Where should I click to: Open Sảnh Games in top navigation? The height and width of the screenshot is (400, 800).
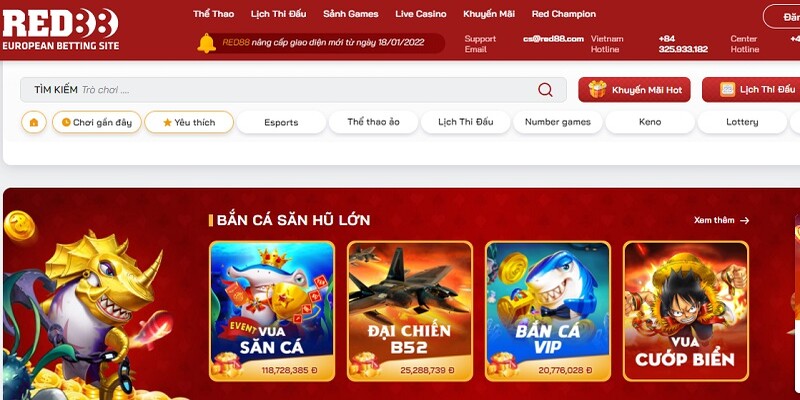tap(351, 14)
